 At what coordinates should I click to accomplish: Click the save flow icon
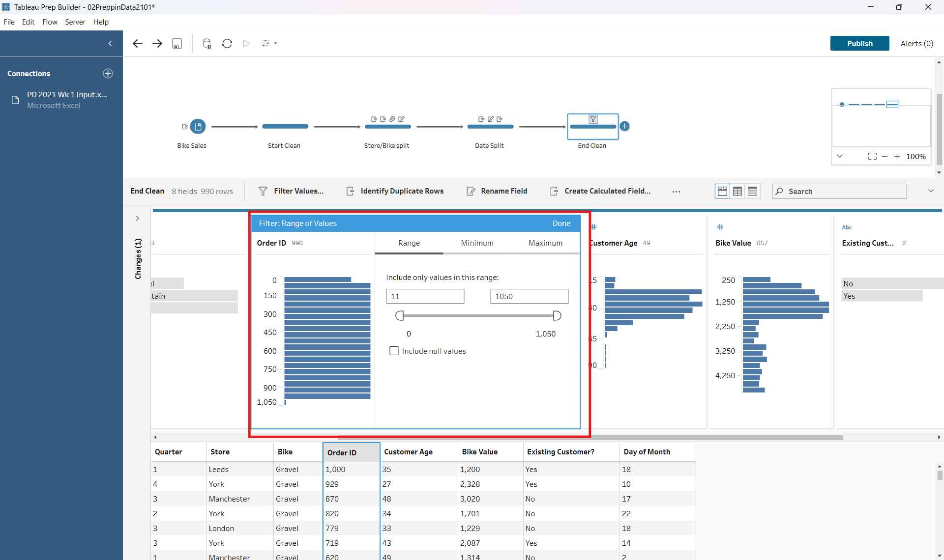tap(177, 44)
